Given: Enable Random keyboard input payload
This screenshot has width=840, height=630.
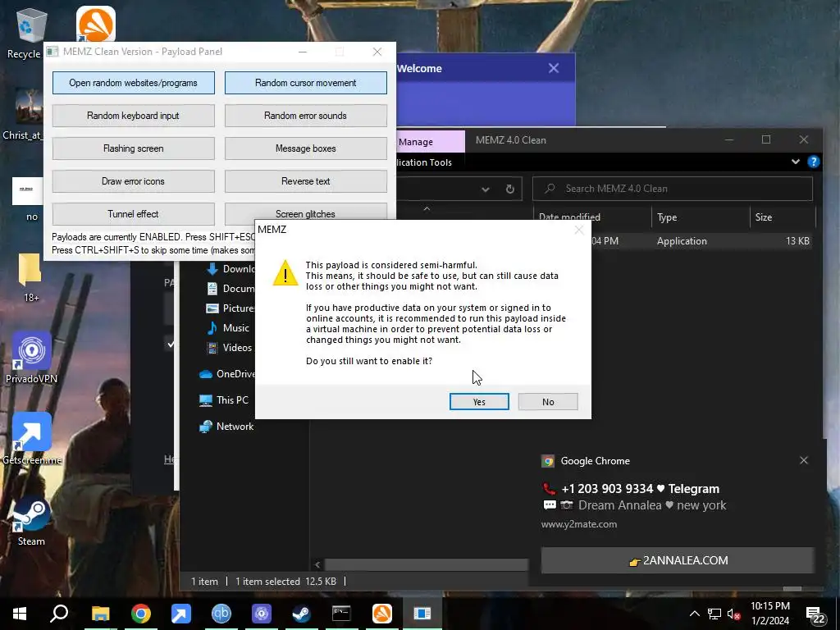Looking at the screenshot, I should pos(134,116).
